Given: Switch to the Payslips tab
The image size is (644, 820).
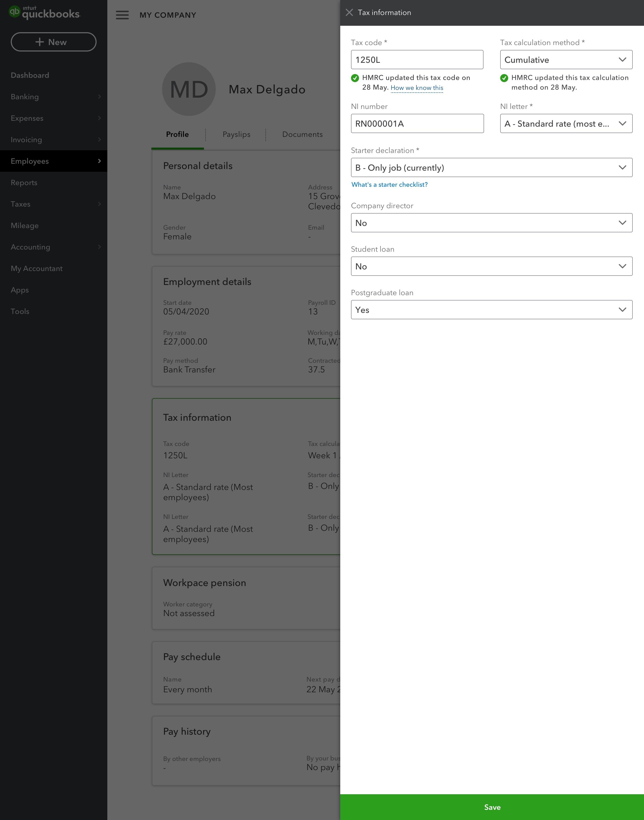Looking at the screenshot, I should pos(236,135).
